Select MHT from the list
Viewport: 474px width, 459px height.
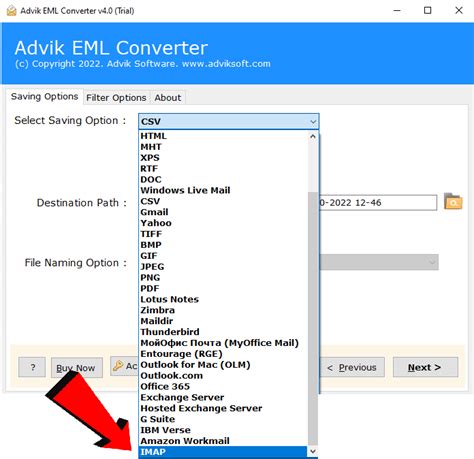[x=223, y=147]
